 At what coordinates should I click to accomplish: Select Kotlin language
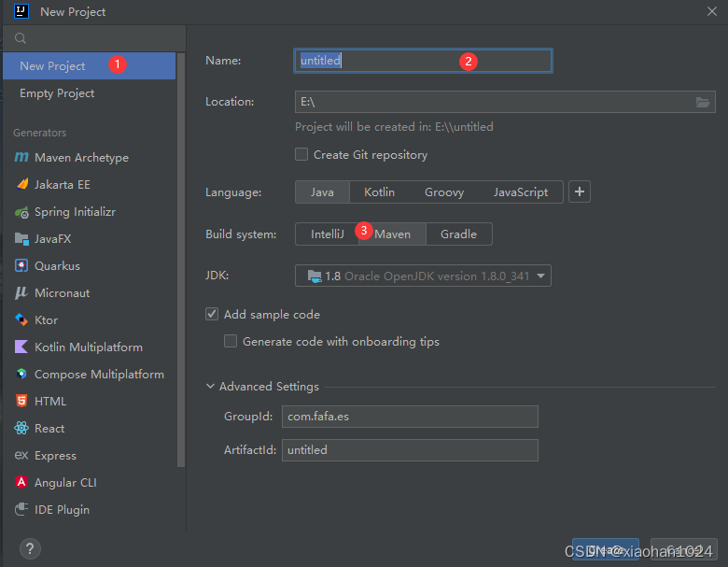coord(379,191)
